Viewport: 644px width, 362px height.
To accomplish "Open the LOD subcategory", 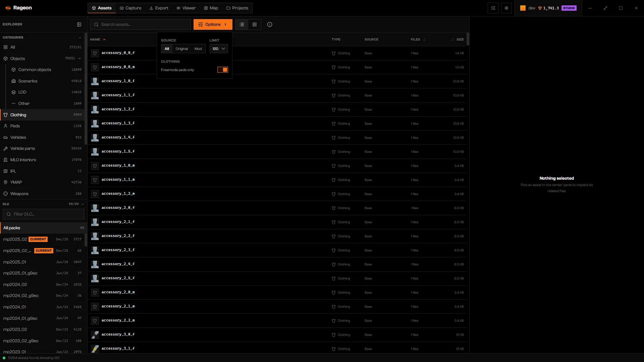I will click(46, 92).
